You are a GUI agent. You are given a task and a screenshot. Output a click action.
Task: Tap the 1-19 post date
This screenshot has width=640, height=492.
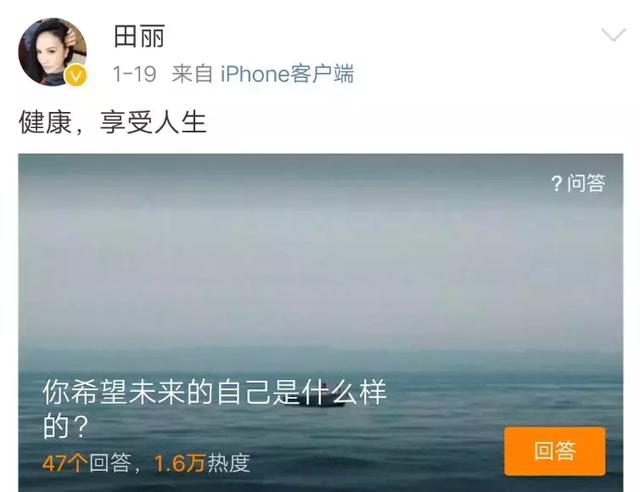pyautogui.click(x=134, y=74)
